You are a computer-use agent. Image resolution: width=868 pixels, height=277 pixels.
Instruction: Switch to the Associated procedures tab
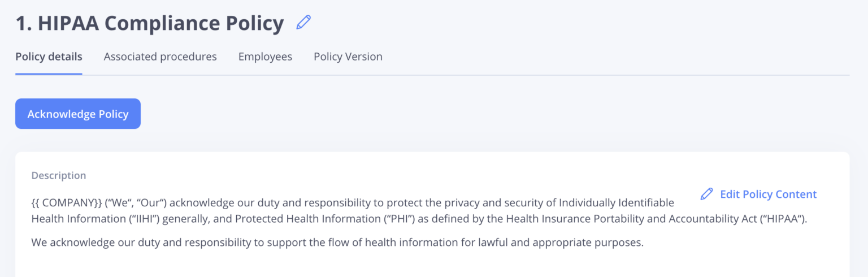click(160, 57)
